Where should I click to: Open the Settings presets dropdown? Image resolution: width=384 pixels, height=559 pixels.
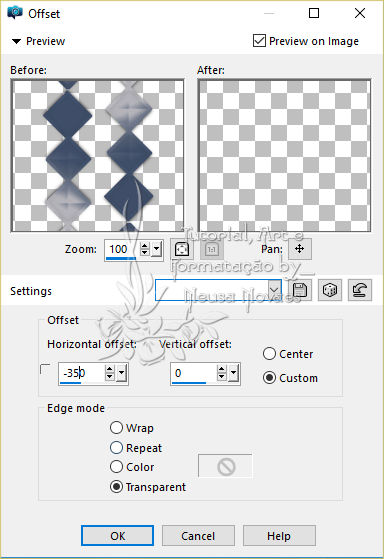(274, 290)
